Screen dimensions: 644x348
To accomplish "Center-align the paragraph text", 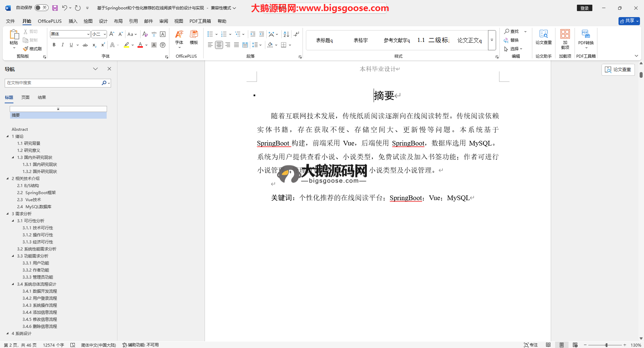I will pyautogui.click(x=219, y=45).
